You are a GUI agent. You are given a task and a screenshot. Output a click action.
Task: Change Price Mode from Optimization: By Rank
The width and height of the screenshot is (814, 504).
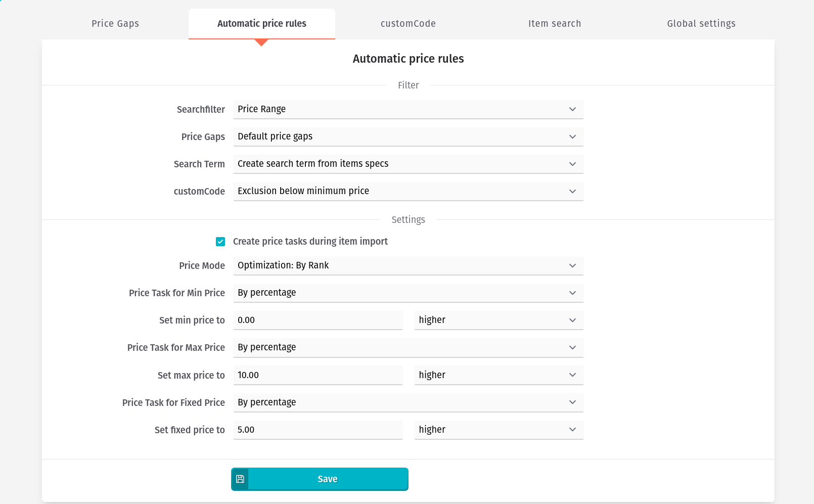408,265
